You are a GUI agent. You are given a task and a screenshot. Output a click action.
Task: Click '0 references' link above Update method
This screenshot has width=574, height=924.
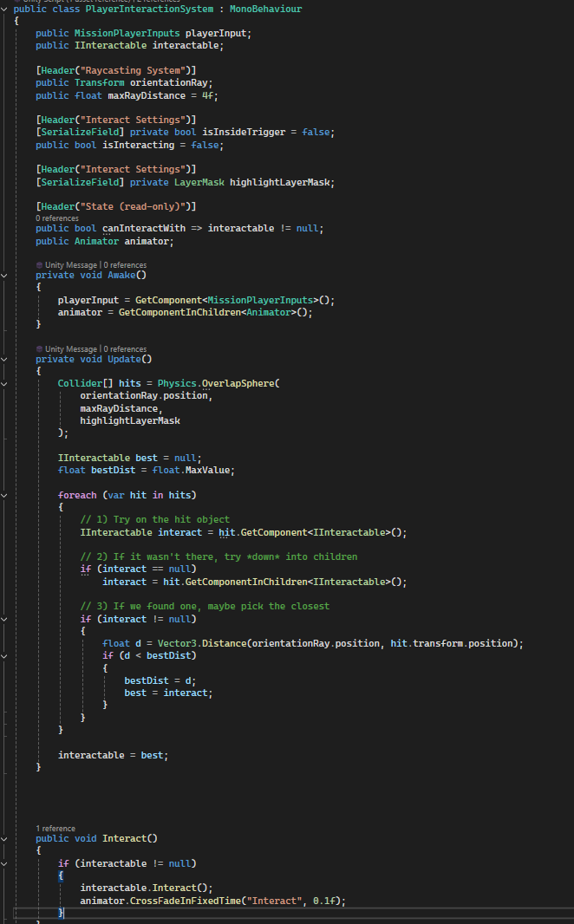pos(125,348)
